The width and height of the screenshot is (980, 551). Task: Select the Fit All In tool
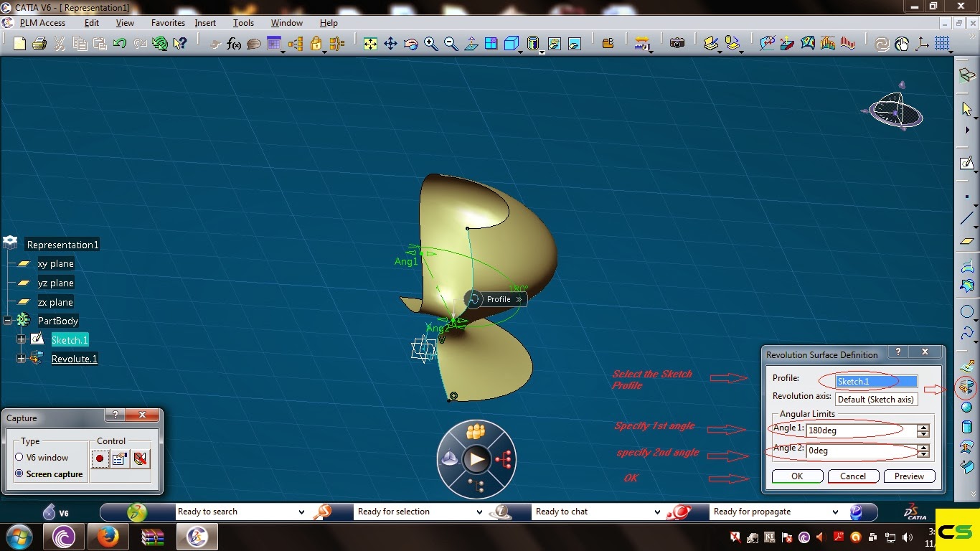(x=370, y=43)
